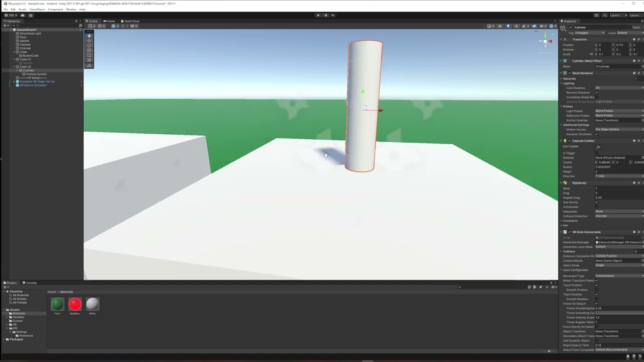Open the GameObject menu
The width and height of the screenshot is (644, 362).
click(x=37, y=10)
